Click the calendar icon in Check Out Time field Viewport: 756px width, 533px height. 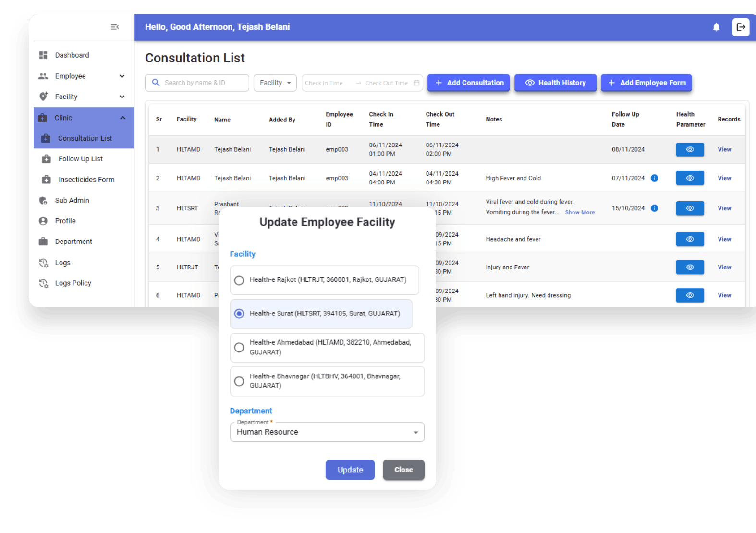pos(416,83)
